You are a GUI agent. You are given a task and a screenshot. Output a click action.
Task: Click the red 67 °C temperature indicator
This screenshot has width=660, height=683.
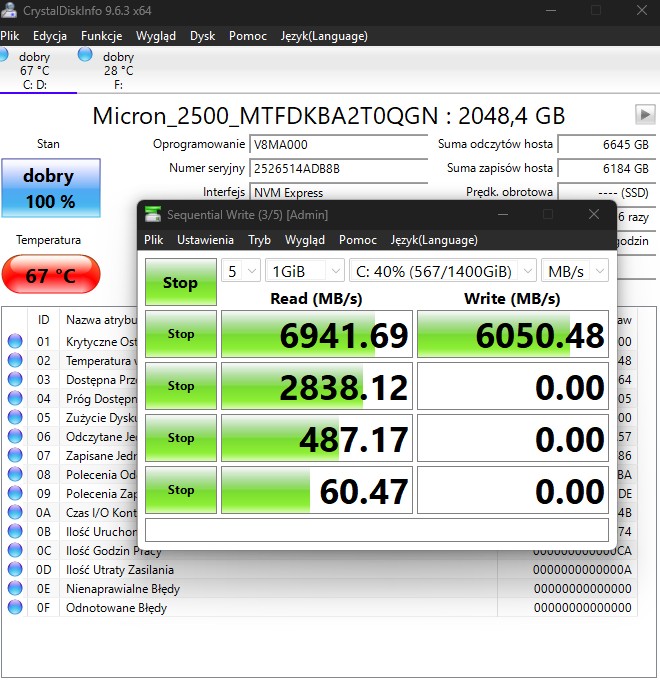click(x=50, y=275)
